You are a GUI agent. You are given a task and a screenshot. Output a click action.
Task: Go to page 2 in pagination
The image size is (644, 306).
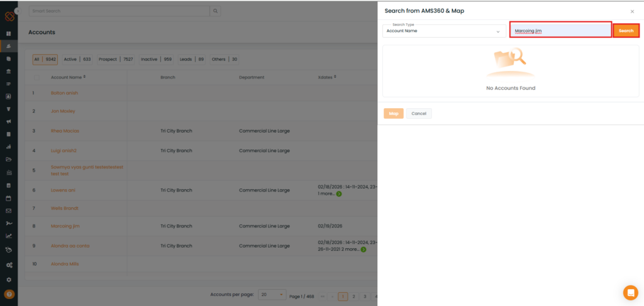(x=353, y=296)
